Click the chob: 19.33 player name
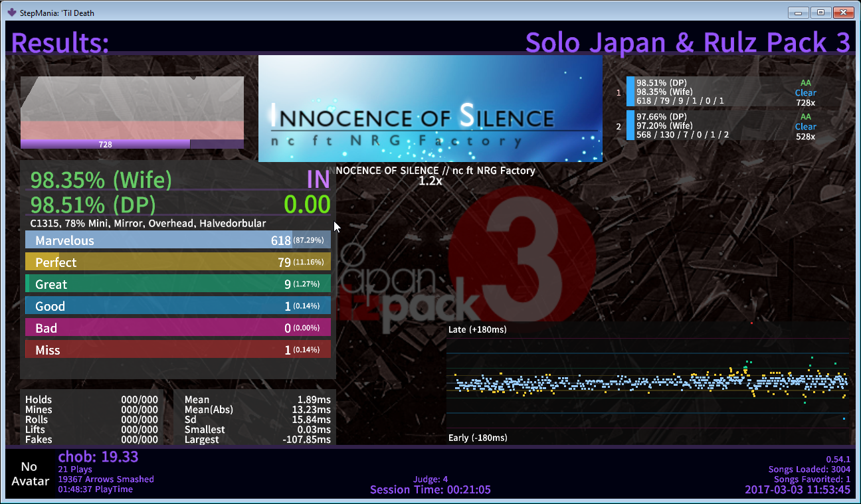861x504 pixels. point(98,457)
